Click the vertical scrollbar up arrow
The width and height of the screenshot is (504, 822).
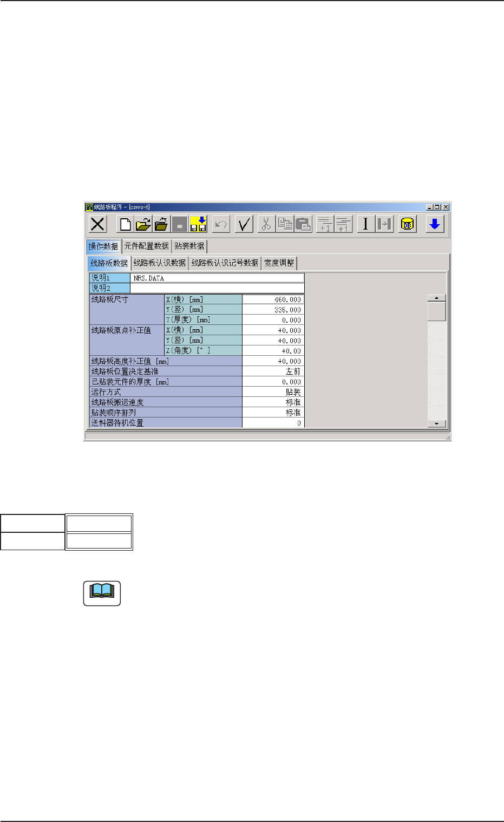[436, 298]
